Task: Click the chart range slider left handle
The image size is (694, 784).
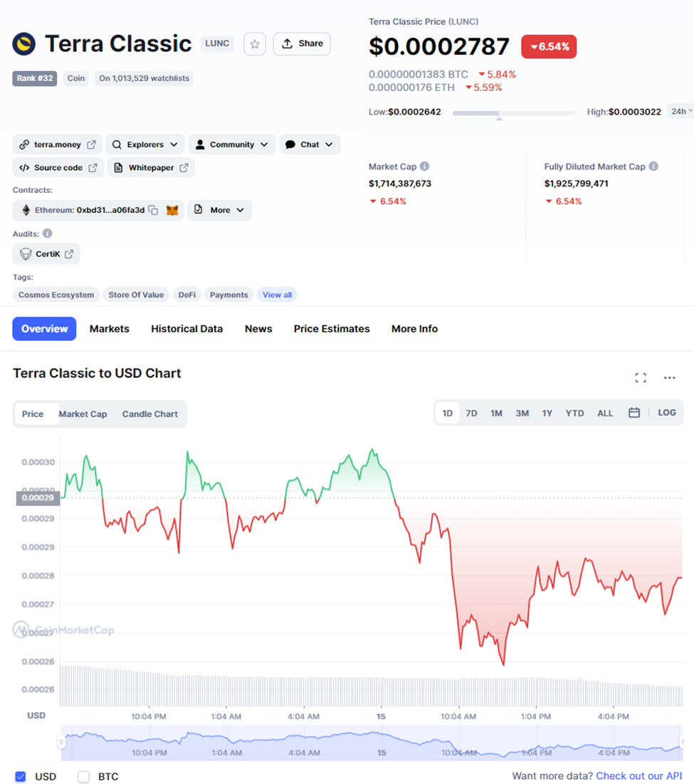Action: click(61, 742)
